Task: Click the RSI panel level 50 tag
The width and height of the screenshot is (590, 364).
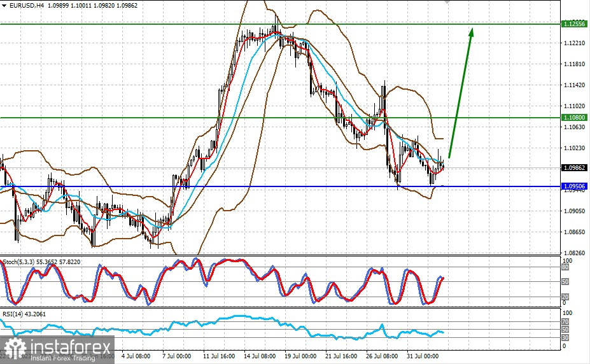Action: [565, 330]
